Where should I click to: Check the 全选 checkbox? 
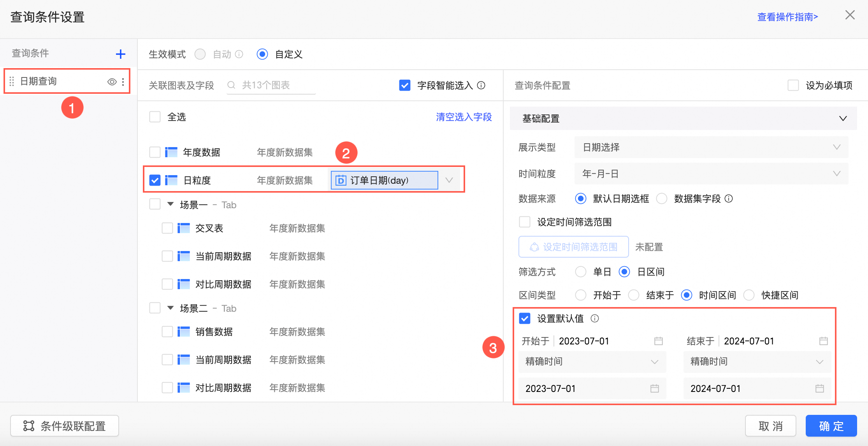(155, 117)
